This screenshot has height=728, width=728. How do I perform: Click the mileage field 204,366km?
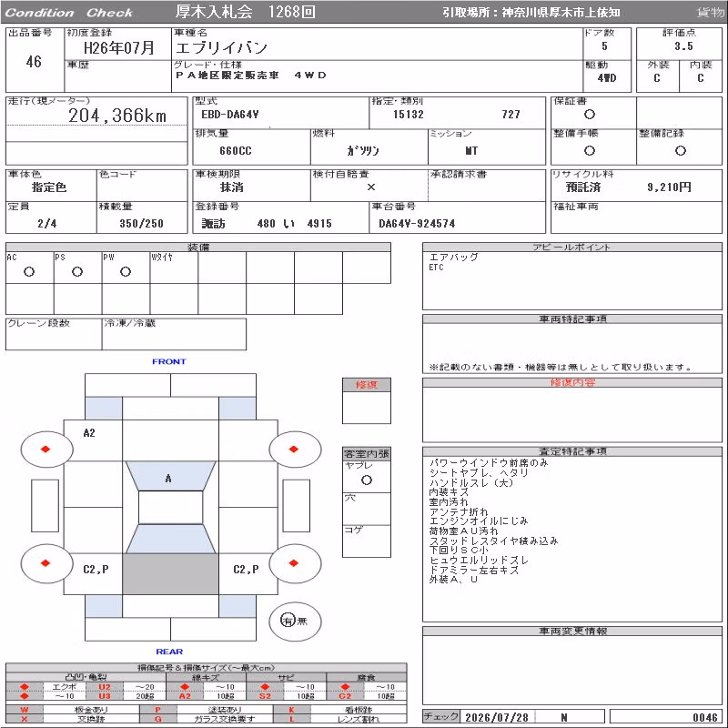tap(117, 116)
